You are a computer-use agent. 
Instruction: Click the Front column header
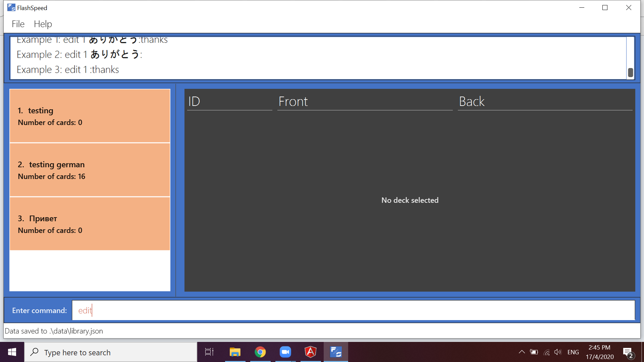tap(365, 101)
